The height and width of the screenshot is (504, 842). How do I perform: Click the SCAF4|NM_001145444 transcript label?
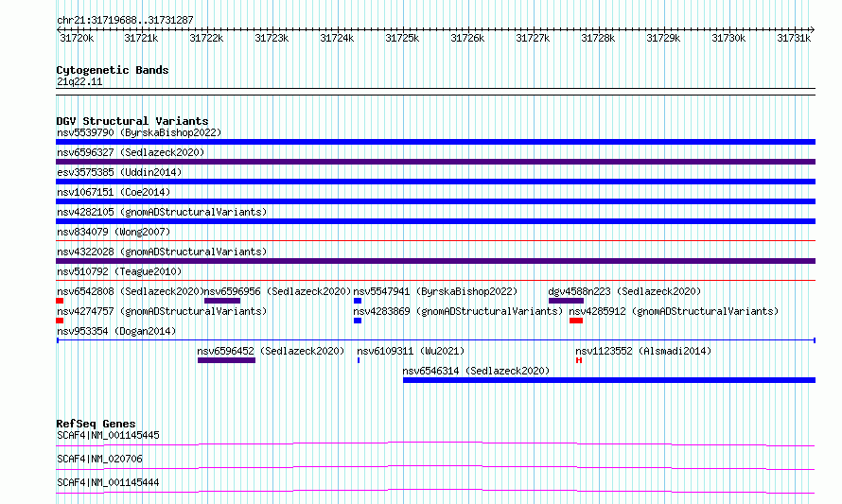tap(108, 482)
